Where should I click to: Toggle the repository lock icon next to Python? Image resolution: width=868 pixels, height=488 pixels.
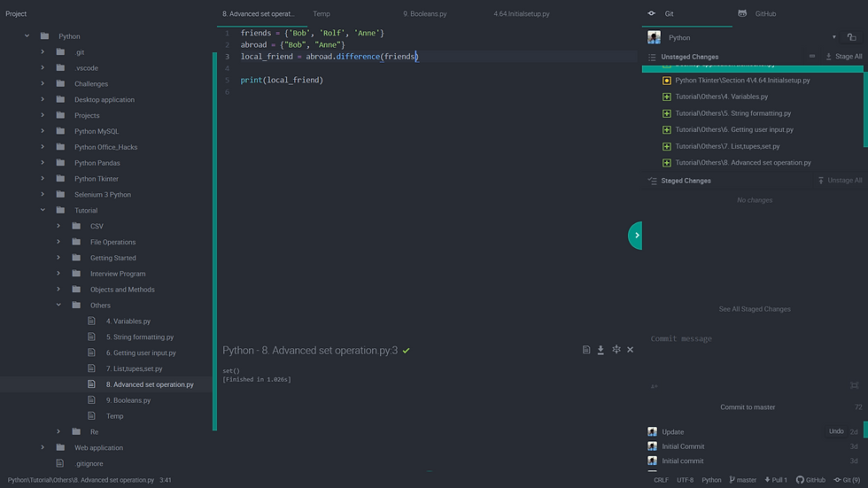pyautogui.click(x=851, y=37)
